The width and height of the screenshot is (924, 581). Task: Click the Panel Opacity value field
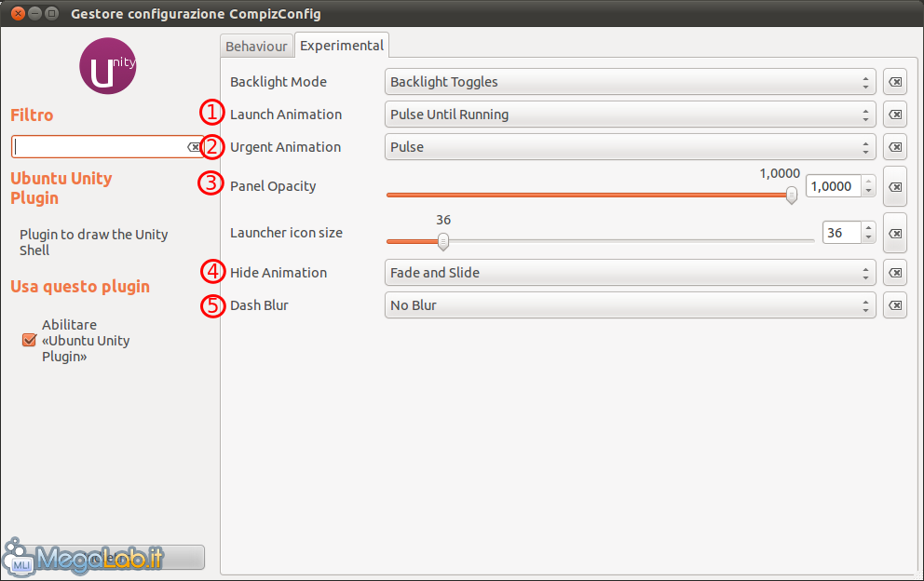(x=834, y=186)
